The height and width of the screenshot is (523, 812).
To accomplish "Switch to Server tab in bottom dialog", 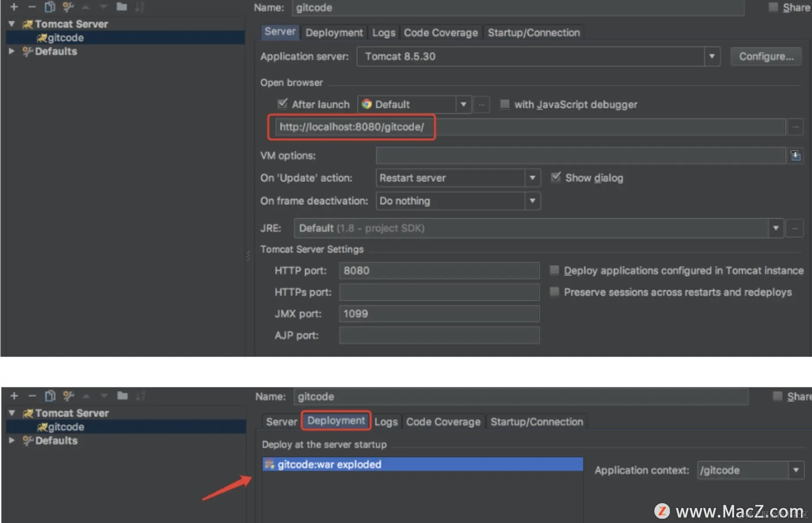I will tap(281, 422).
